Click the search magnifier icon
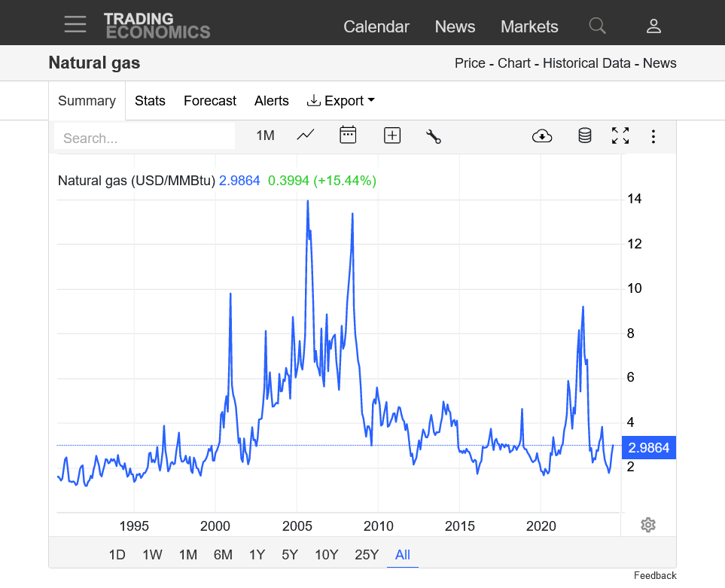Image resolution: width=725 pixels, height=588 pixels. 597,26
